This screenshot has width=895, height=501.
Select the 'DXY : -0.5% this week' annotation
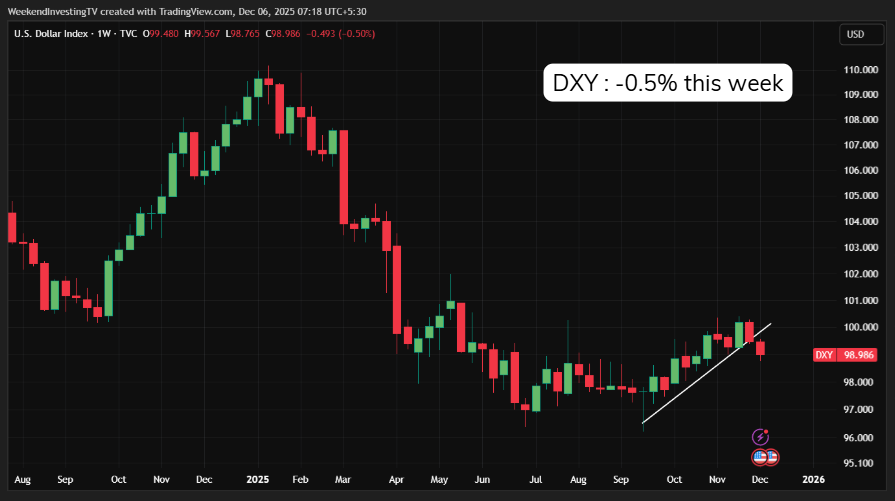pos(669,83)
